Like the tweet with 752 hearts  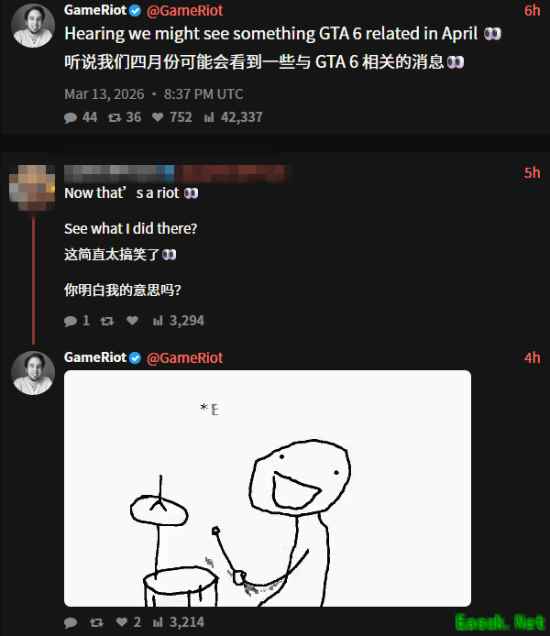click(158, 118)
